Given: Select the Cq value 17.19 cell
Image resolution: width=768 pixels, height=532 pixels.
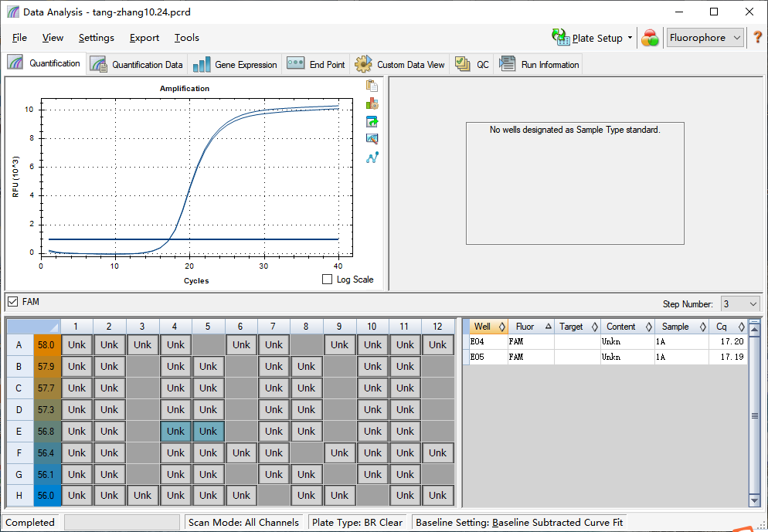Looking at the screenshot, I should pos(728,357).
